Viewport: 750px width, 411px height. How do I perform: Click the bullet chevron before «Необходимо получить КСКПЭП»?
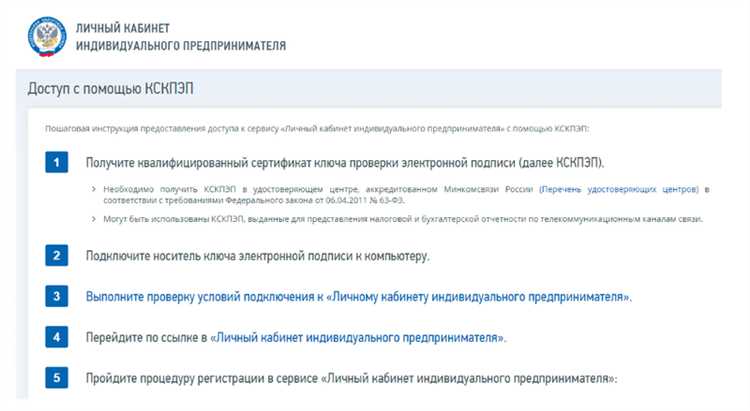pyautogui.click(x=94, y=189)
